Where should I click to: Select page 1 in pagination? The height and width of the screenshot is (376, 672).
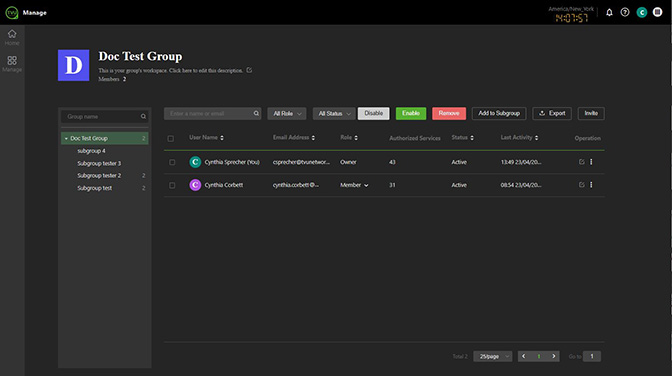point(539,356)
